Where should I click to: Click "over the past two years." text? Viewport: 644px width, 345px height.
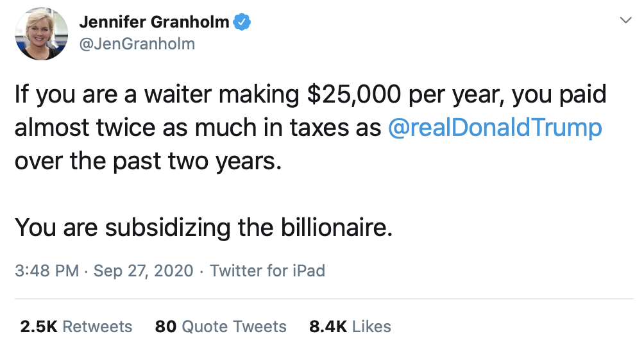tap(148, 160)
